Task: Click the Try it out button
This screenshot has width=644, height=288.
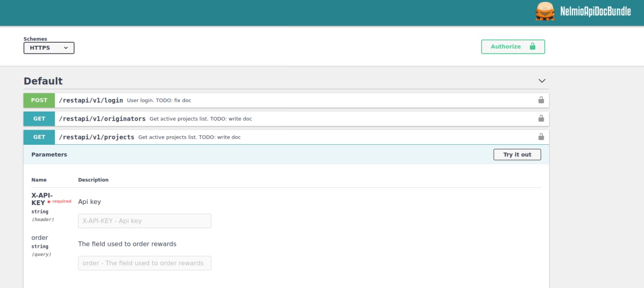Action: (x=517, y=154)
